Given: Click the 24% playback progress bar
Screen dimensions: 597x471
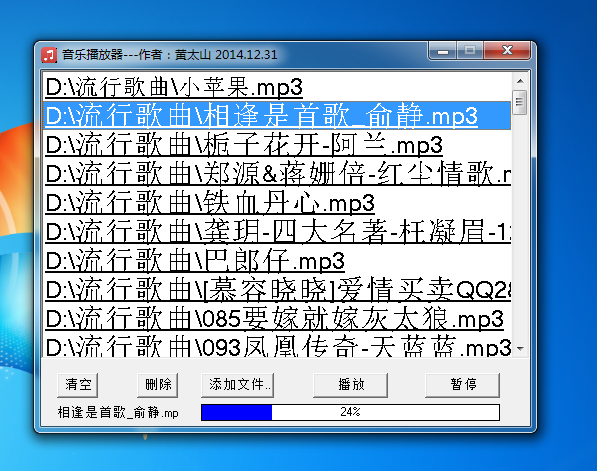Looking at the screenshot, I should (x=350, y=412).
